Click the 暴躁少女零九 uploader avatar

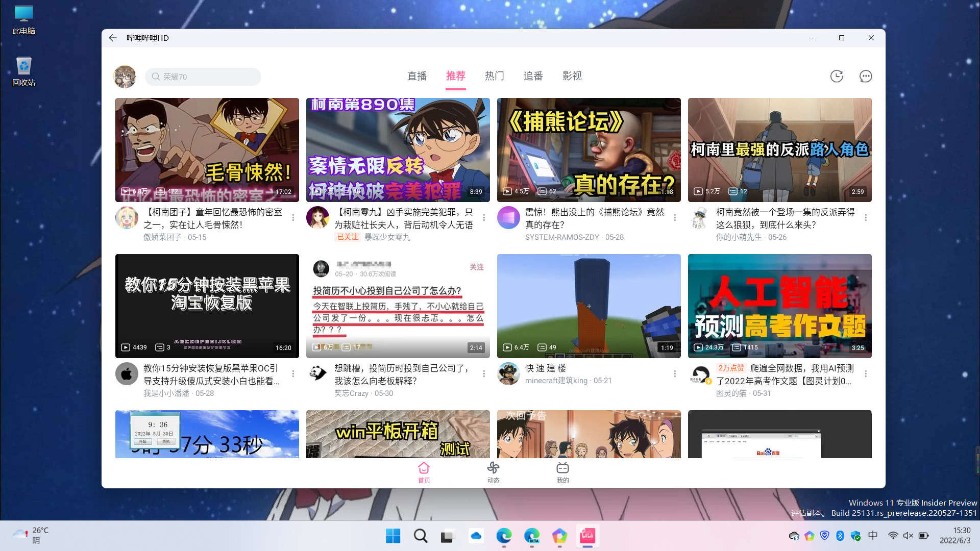tap(317, 218)
